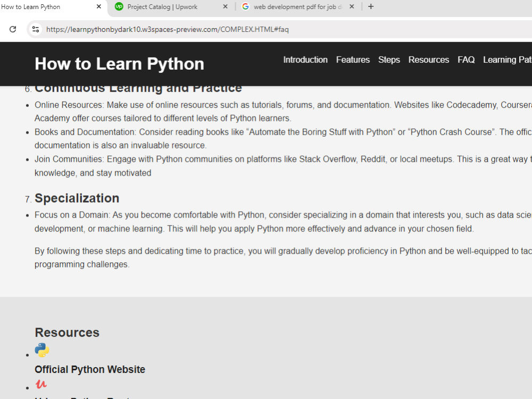
Task: Open a new tab with plus icon
Action: (371, 6)
